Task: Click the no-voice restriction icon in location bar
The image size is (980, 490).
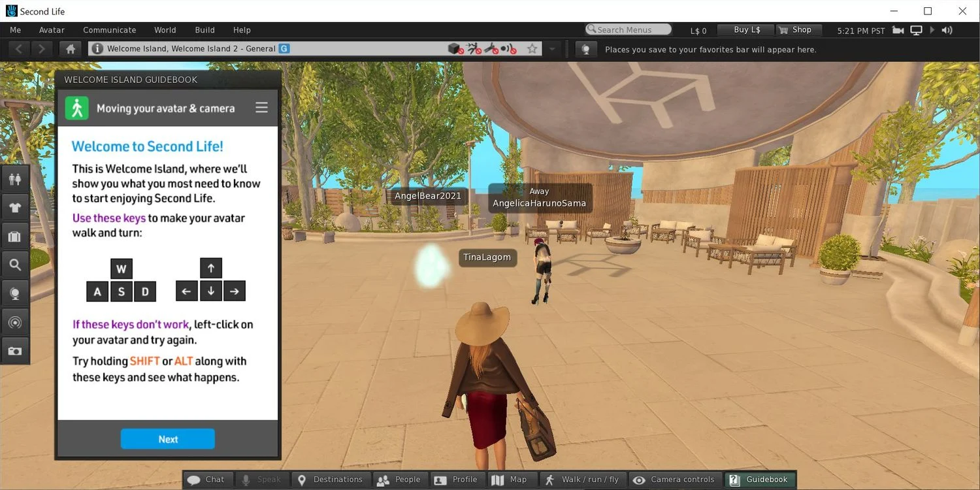Action: pos(509,49)
